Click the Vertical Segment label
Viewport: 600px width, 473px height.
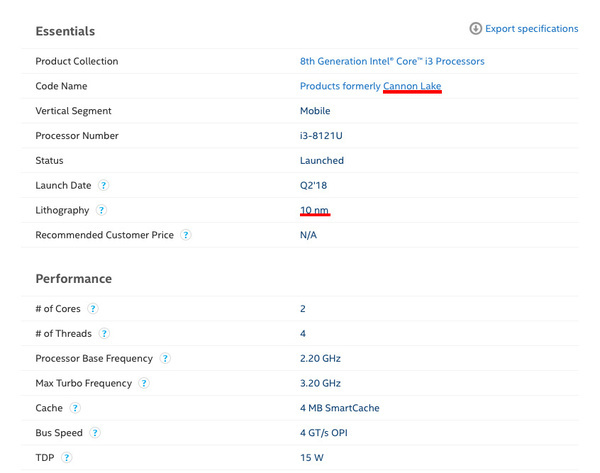(73, 111)
